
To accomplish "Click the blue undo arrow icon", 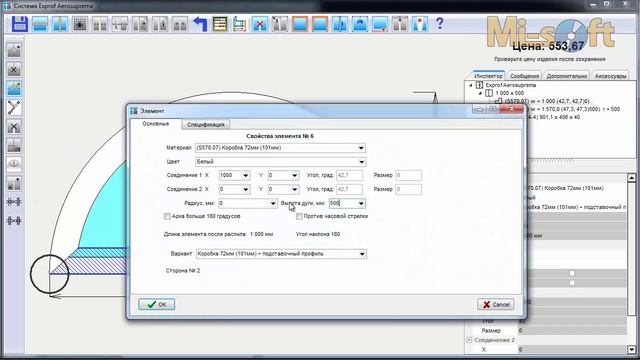I will pyautogui.click(x=200, y=24).
